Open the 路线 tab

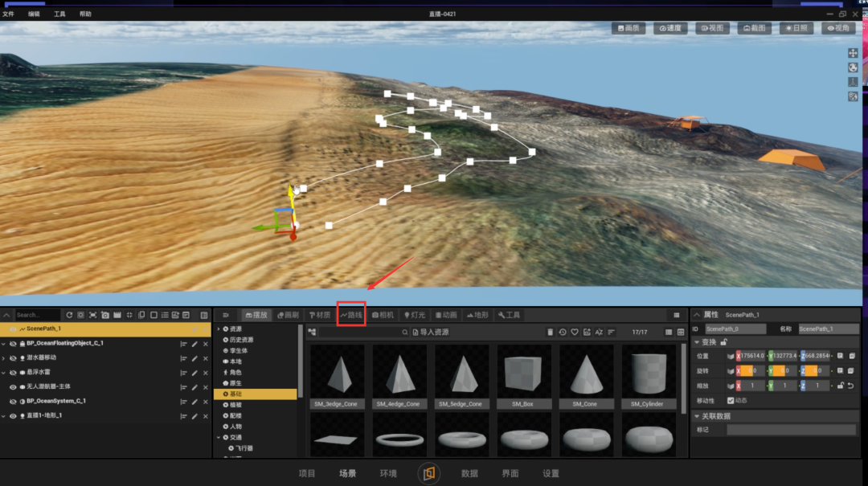351,314
